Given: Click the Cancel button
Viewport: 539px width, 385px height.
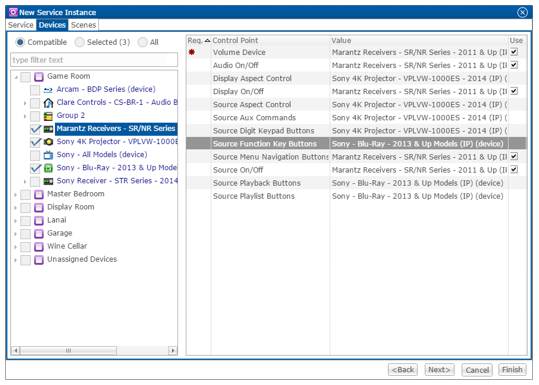Looking at the screenshot, I should click(477, 370).
